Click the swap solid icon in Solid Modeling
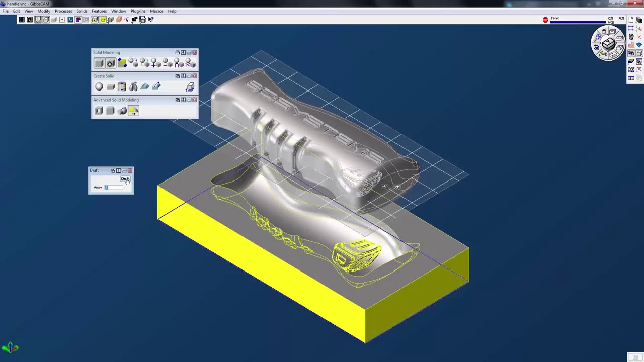The height and width of the screenshot is (362, 644). [x=145, y=63]
